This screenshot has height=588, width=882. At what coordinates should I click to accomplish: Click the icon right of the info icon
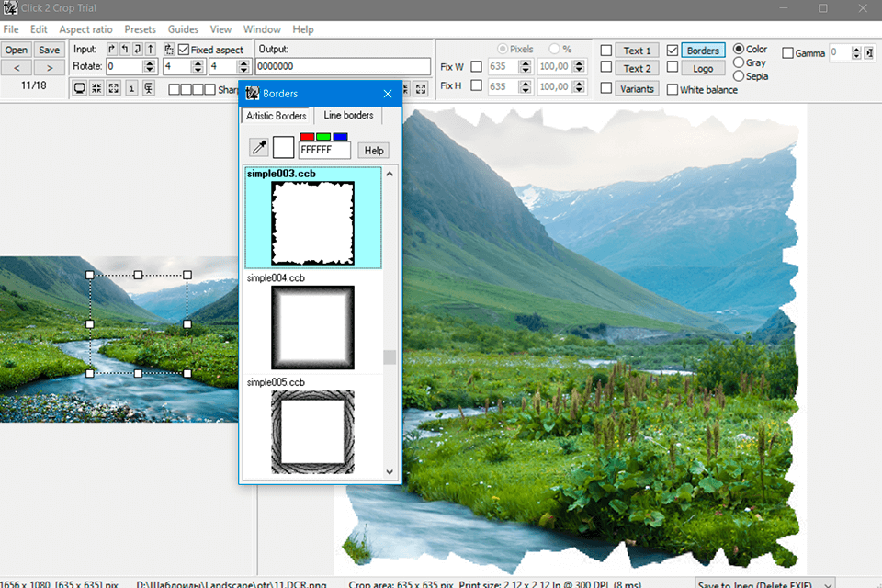[x=149, y=88]
